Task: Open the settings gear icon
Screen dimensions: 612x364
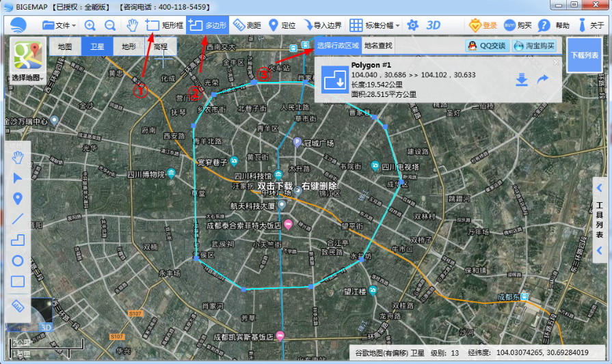Action: pyautogui.click(x=412, y=25)
